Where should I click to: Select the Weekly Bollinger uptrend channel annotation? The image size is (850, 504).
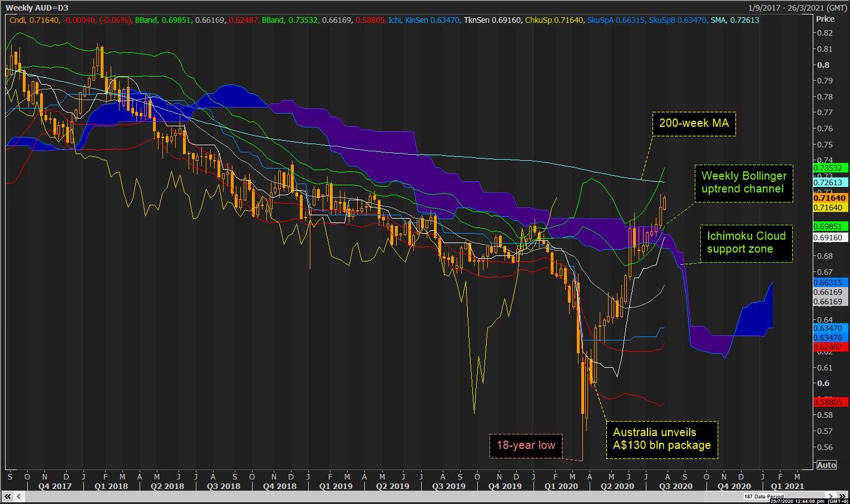[x=744, y=182]
